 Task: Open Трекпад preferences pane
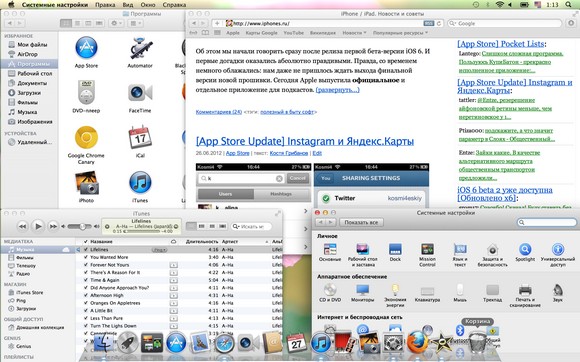[492, 290]
